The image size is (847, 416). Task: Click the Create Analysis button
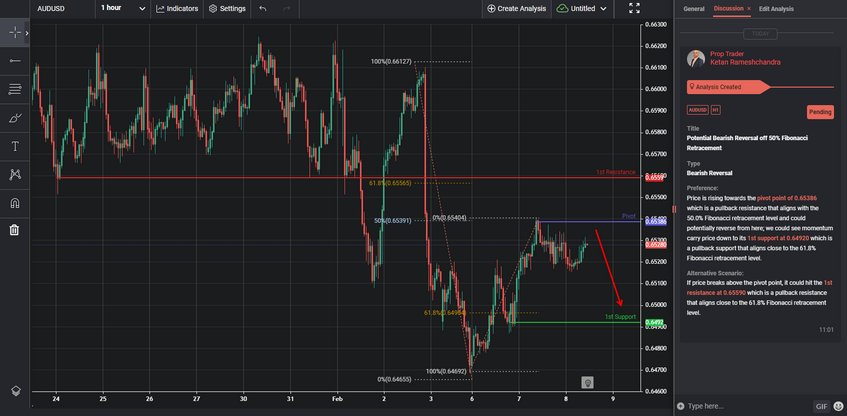pos(516,9)
